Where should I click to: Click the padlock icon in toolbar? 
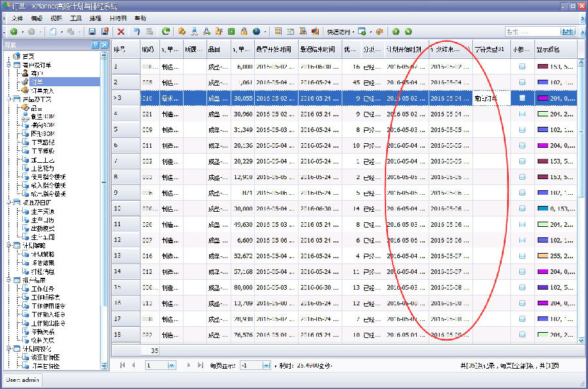(x=244, y=32)
